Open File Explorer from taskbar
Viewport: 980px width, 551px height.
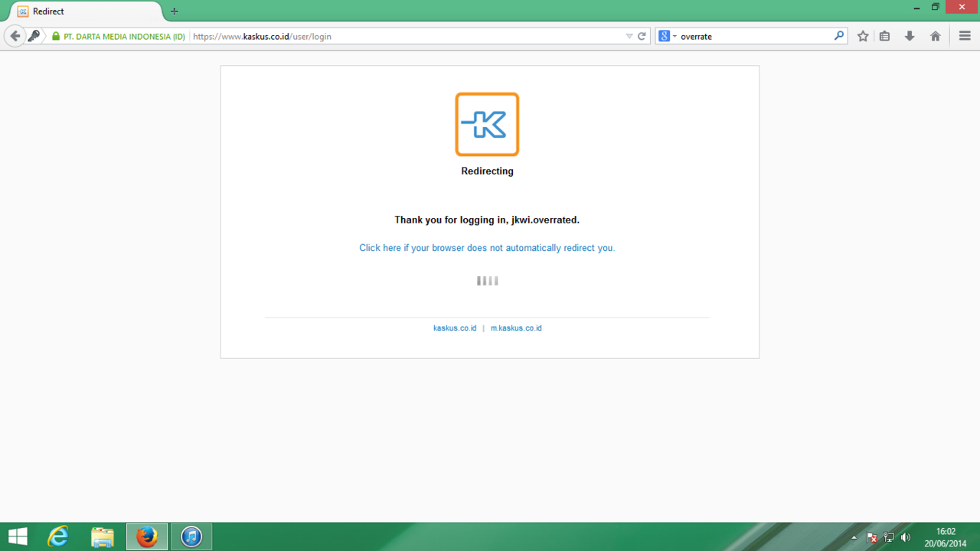103,536
